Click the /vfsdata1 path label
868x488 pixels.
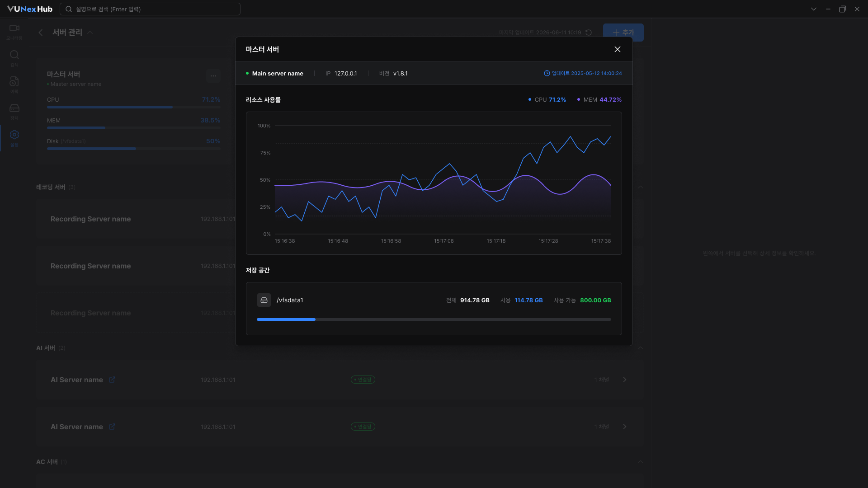pyautogui.click(x=290, y=300)
